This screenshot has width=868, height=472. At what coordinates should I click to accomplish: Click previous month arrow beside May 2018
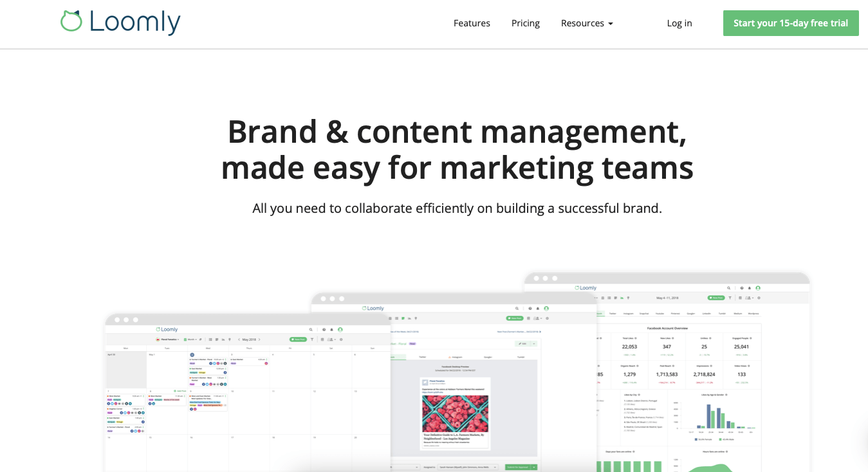click(x=239, y=340)
